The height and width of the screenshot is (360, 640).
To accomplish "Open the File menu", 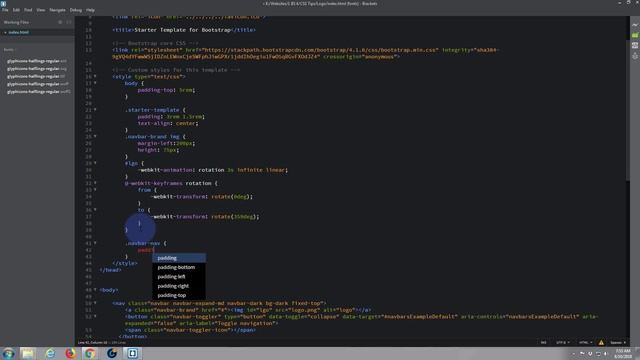I will tap(5, 10).
